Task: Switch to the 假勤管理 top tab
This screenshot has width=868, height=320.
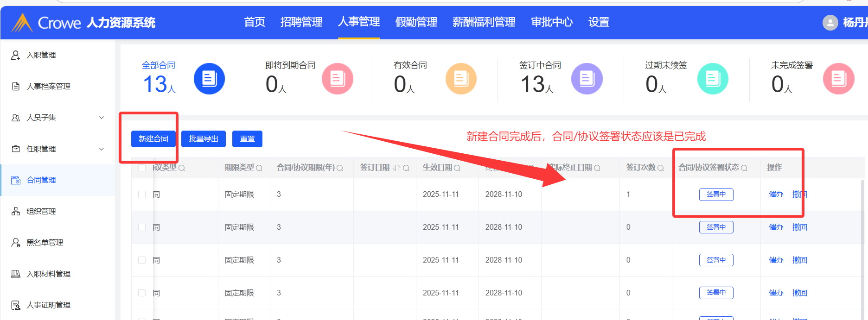Action: click(416, 22)
